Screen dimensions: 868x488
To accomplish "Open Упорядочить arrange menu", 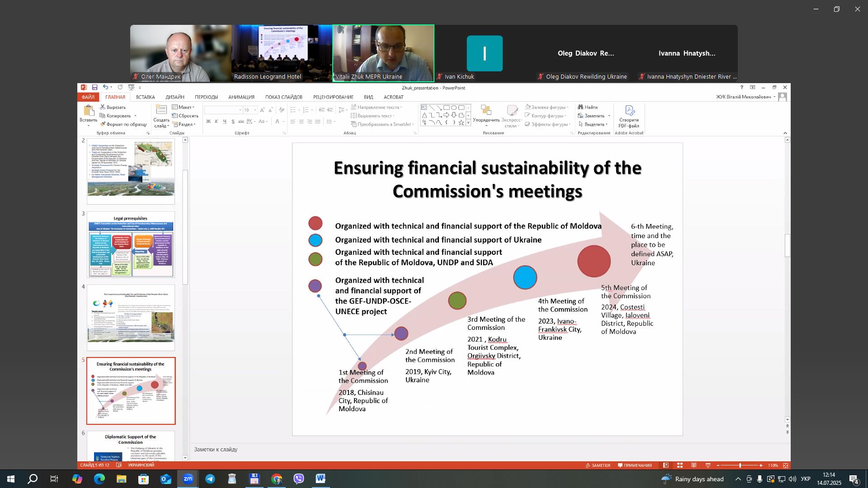I will click(486, 116).
